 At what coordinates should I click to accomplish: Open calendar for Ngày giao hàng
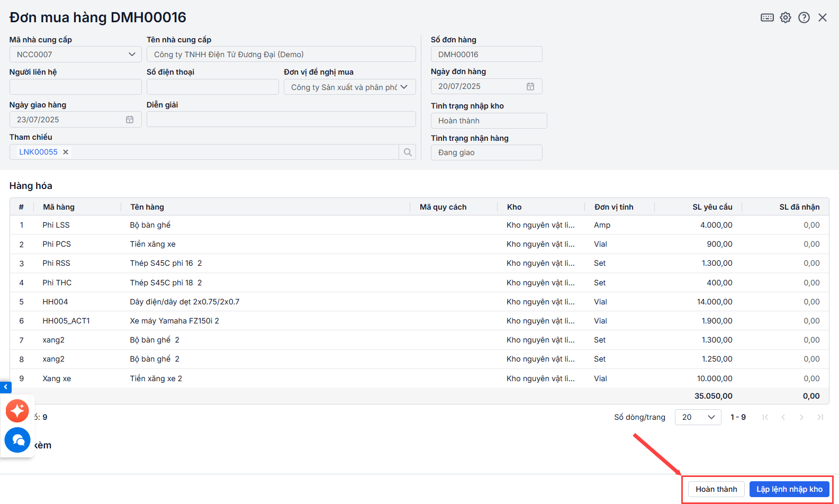[130, 120]
